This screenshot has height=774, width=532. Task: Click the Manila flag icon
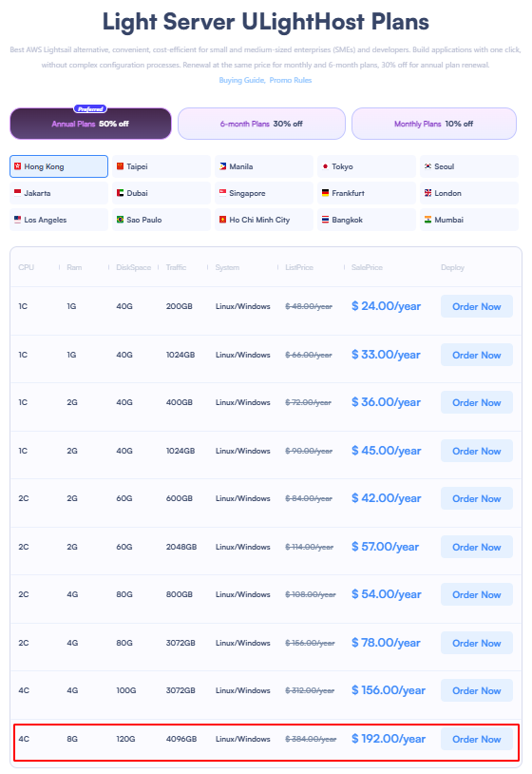click(223, 166)
